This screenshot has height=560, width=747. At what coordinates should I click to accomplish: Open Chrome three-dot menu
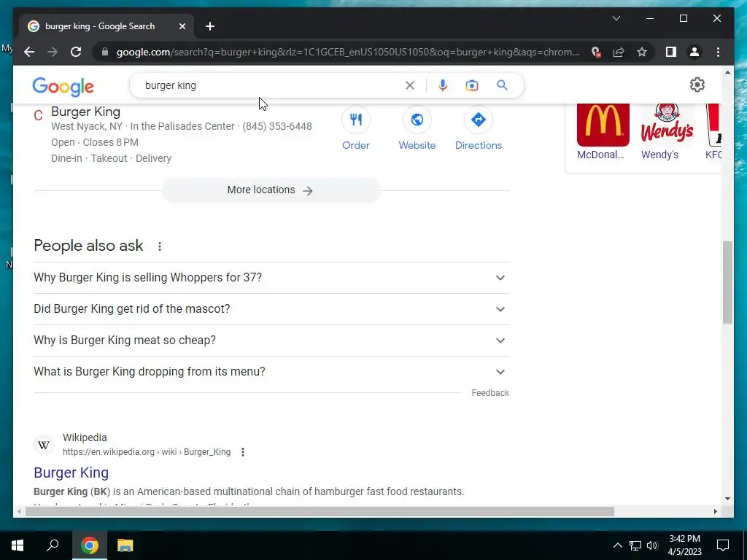point(718,52)
